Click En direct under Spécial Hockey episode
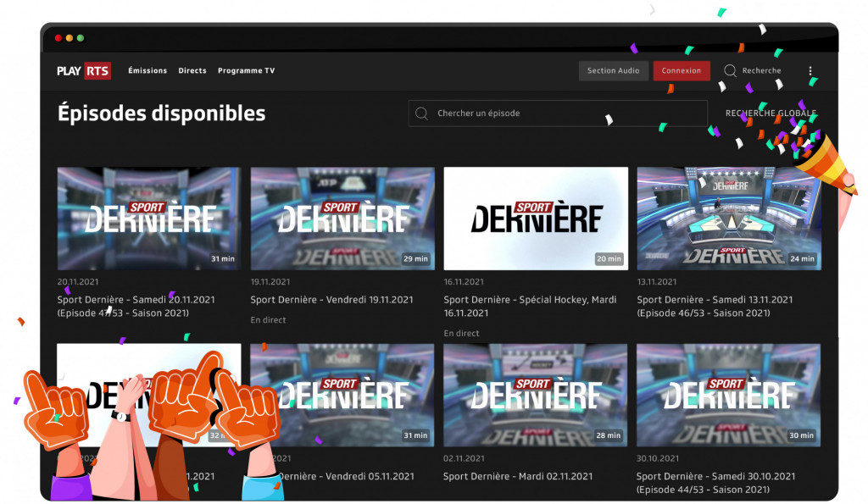This screenshot has width=868, height=504. coord(461,334)
